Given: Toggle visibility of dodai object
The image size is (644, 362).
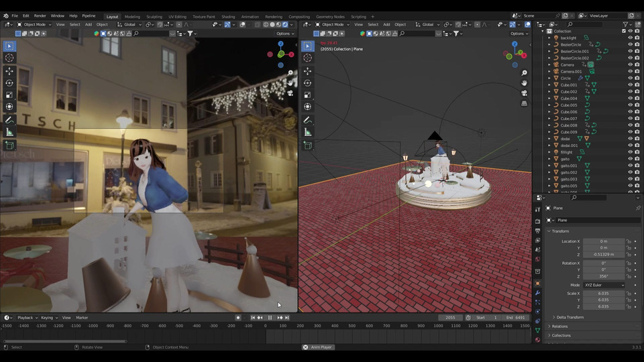Looking at the screenshot, I should [630, 139].
